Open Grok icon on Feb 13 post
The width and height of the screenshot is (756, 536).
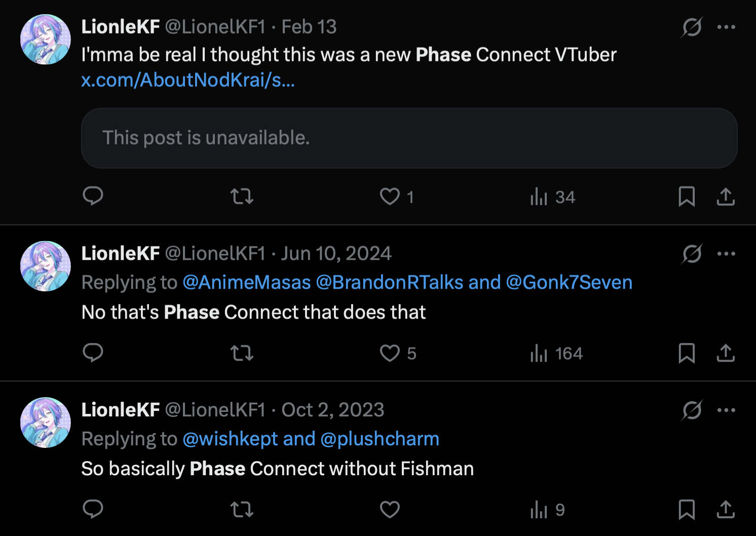[x=692, y=27]
